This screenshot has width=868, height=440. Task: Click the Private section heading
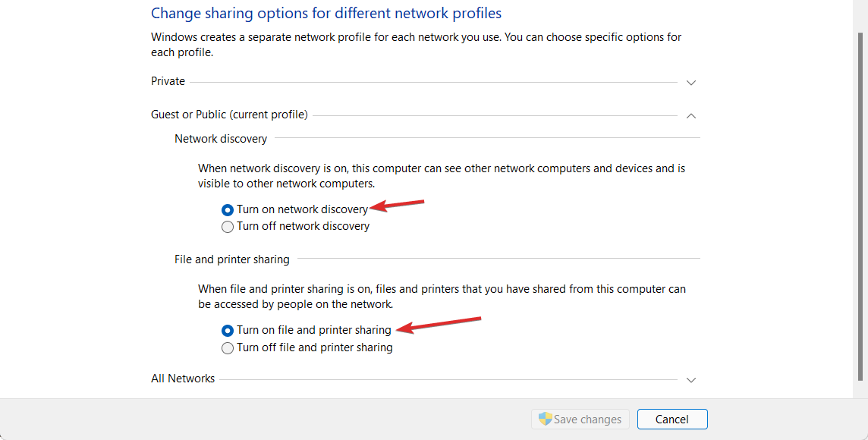(168, 80)
